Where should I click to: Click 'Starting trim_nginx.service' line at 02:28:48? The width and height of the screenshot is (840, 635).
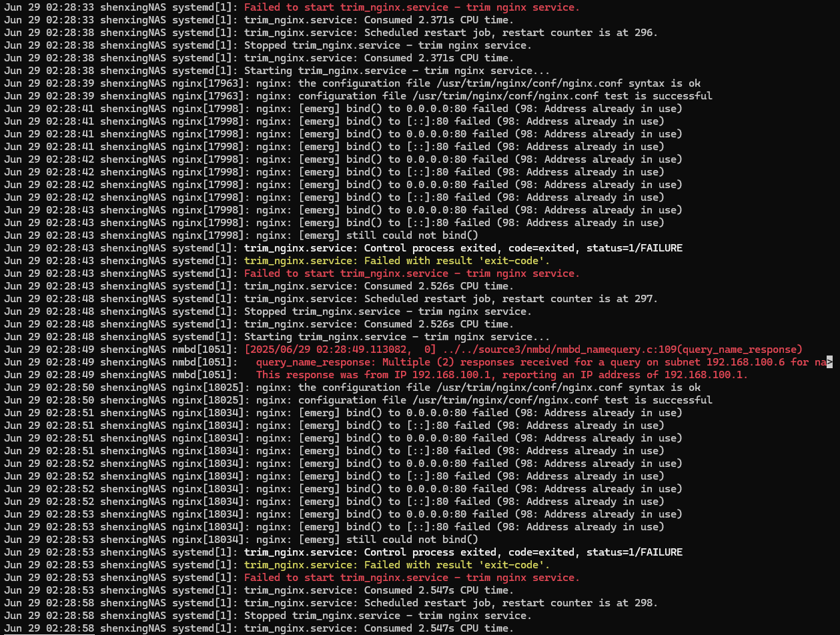tap(277, 337)
